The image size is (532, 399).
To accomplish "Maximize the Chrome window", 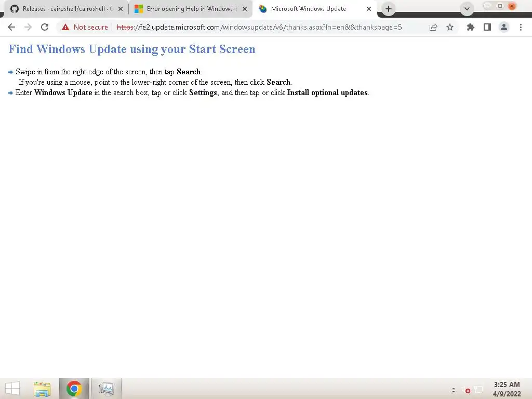I will 500,6.
